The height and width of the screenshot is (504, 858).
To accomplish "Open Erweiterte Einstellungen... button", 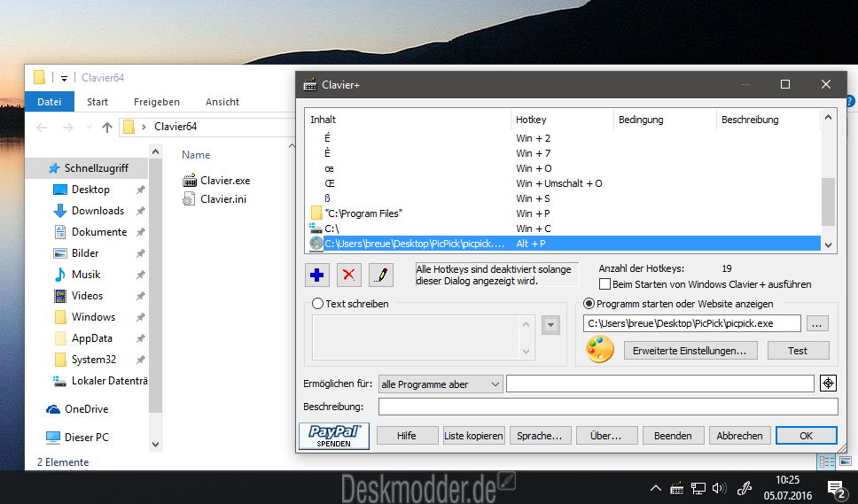I will coord(690,351).
